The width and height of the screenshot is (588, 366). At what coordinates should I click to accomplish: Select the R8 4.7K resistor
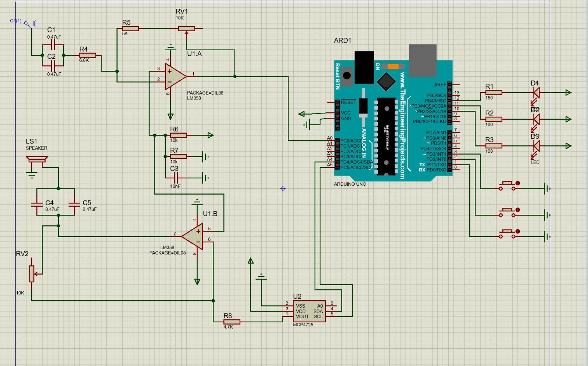pyautogui.click(x=232, y=322)
